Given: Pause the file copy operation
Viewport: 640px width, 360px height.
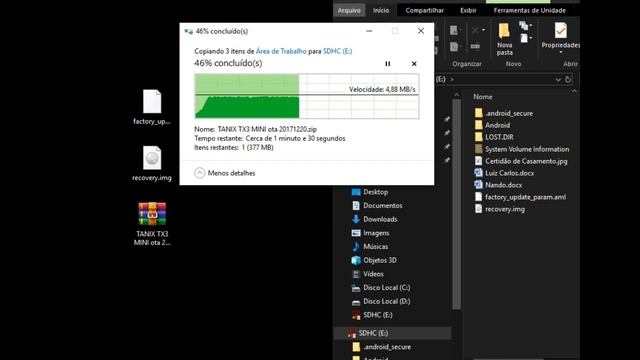Looking at the screenshot, I should click(387, 64).
